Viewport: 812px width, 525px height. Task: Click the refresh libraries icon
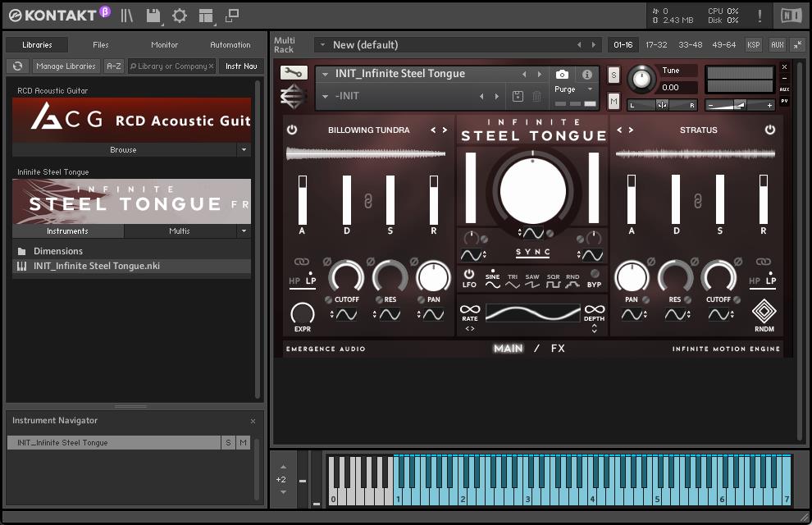point(17,66)
